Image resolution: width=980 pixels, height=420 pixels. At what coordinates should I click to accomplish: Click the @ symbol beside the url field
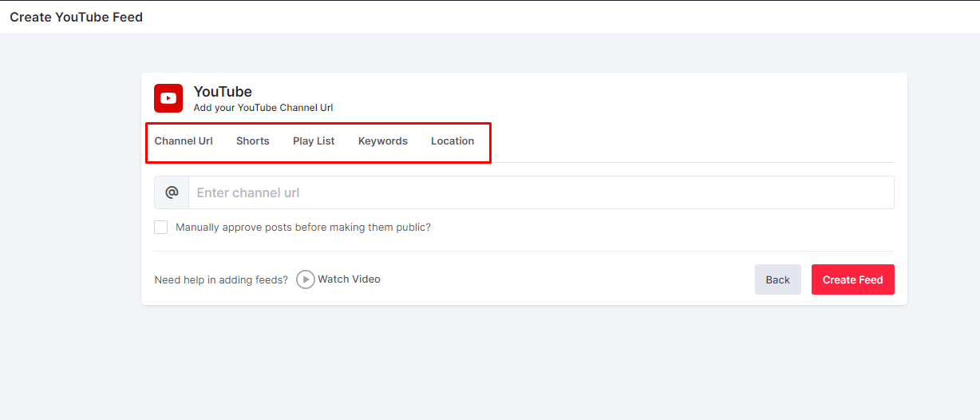tap(172, 192)
